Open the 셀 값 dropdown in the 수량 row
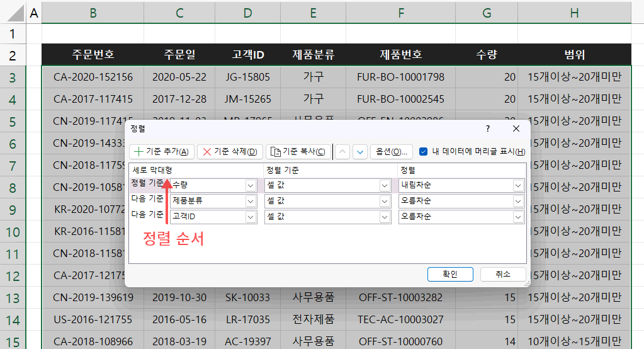 (x=385, y=185)
